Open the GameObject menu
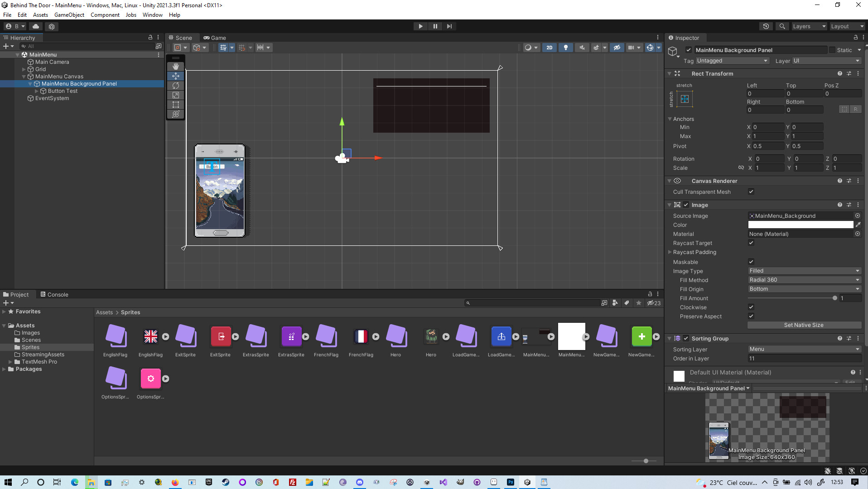This screenshot has width=868, height=489. click(69, 15)
